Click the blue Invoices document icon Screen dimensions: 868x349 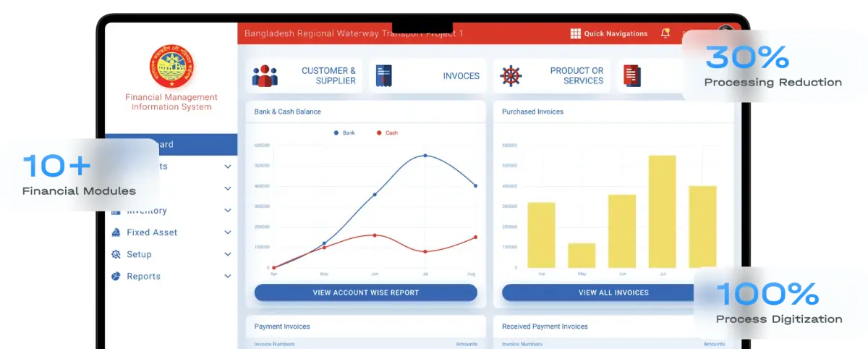click(384, 76)
